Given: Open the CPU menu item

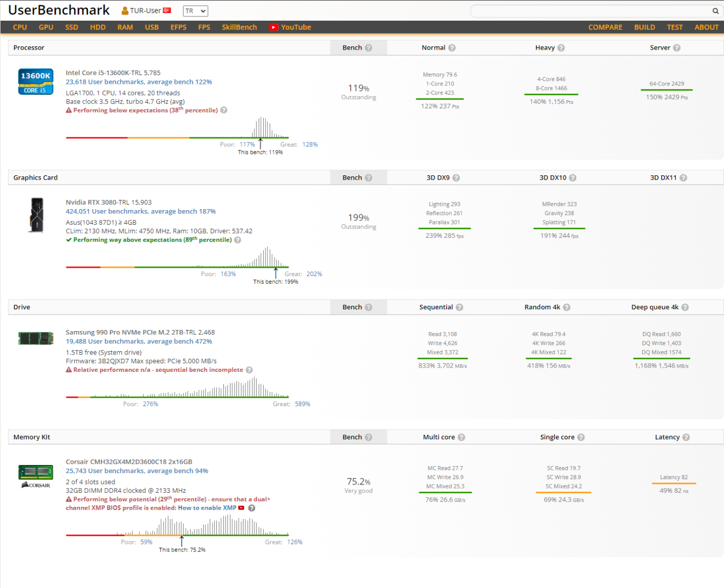Looking at the screenshot, I should click(20, 27).
